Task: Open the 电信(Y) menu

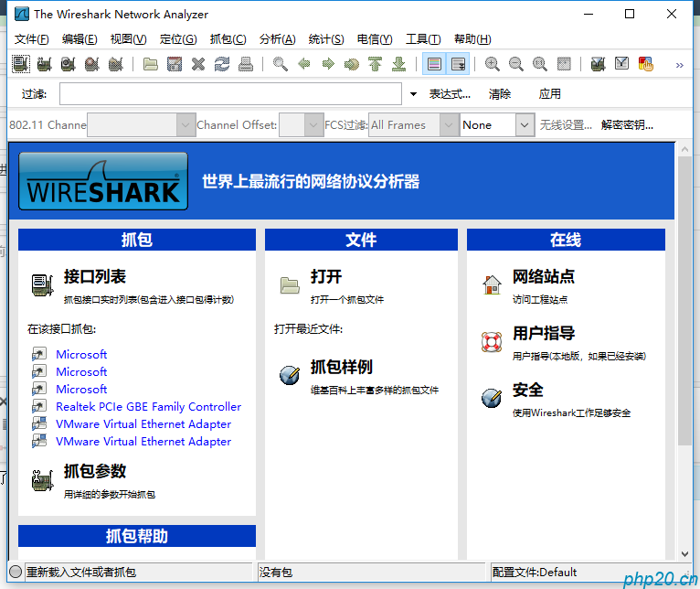Action: click(375, 39)
